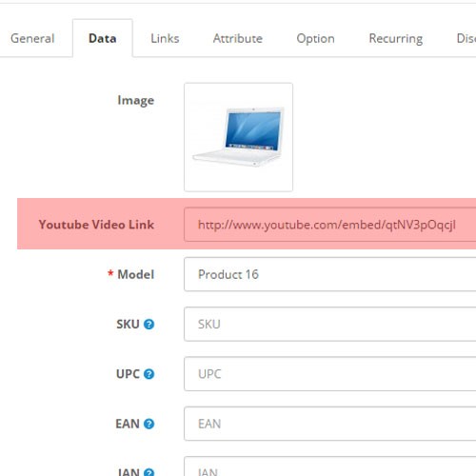Select the Data tab
The image size is (476, 476).
click(x=103, y=38)
